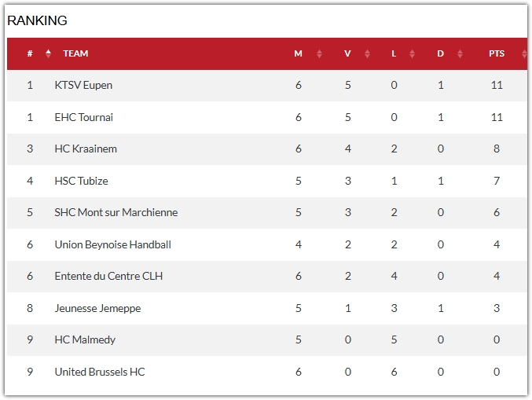
Task: Click the M column header label
Action: point(298,54)
